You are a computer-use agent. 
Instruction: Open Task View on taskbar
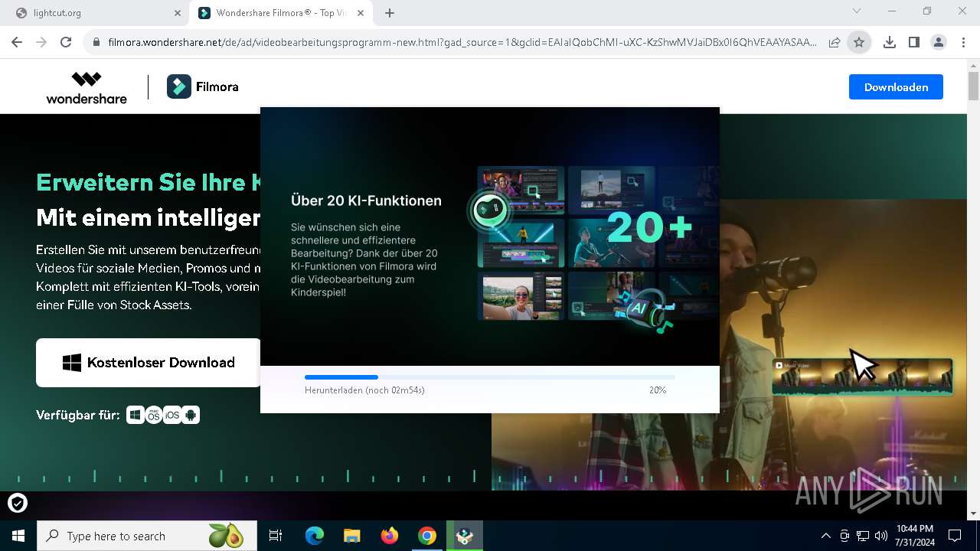point(276,536)
